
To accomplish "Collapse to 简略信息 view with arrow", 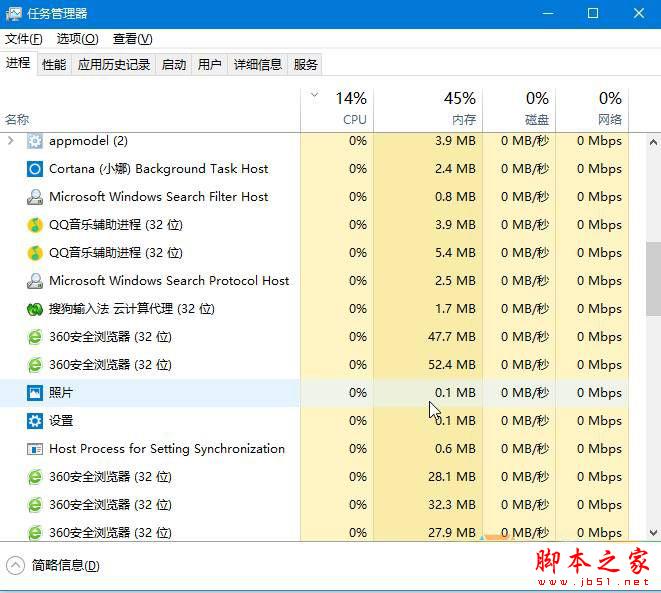I will click(16, 566).
